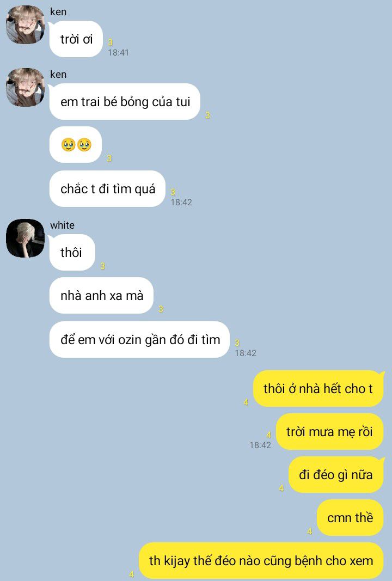Open white's profile picture
The width and height of the screenshot is (392, 581).
click(25, 238)
